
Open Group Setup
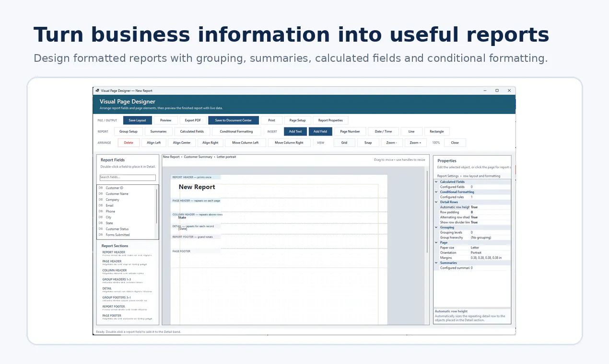(129, 131)
